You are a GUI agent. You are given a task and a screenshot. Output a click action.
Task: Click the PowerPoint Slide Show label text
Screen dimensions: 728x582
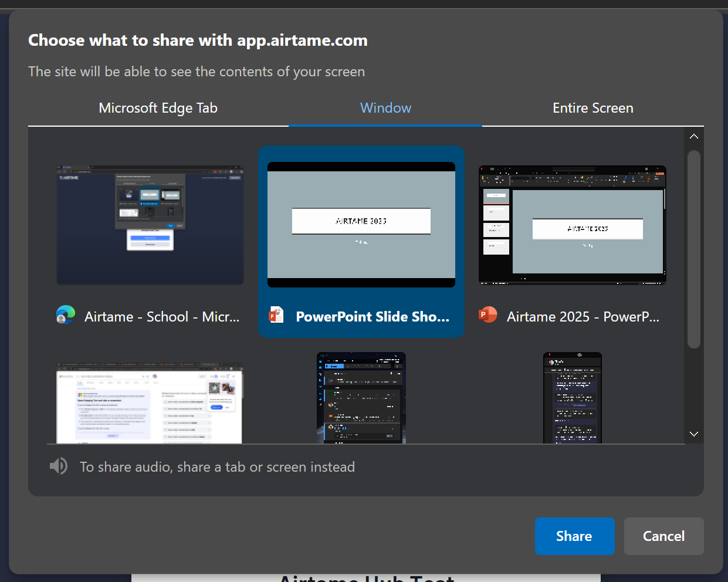coord(372,316)
